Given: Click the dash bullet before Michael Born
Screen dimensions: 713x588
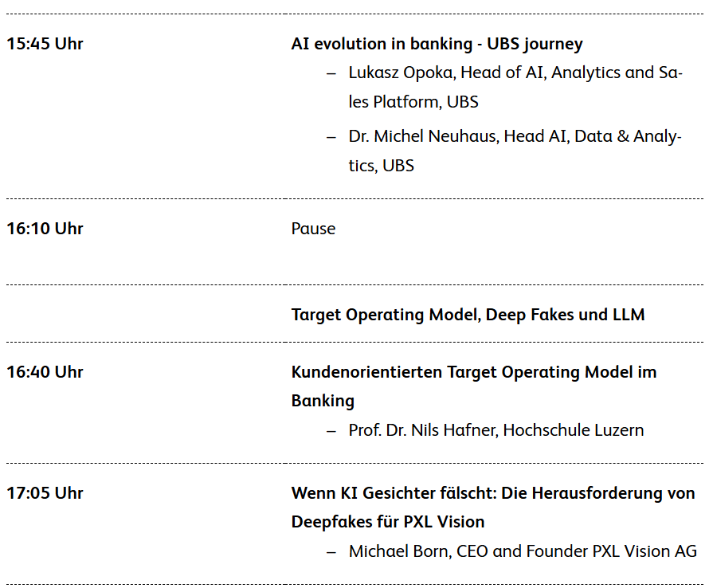Looking at the screenshot, I should coord(331,551).
